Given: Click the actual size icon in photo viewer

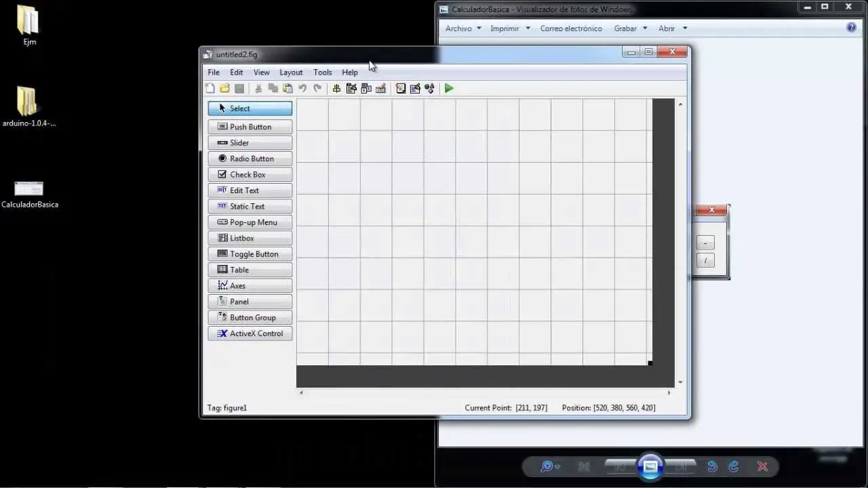Looking at the screenshot, I should (x=584, y=466).
